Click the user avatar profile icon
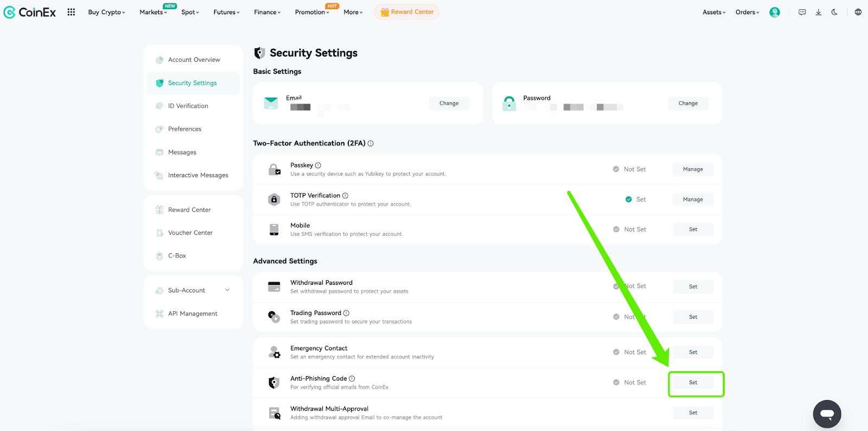Screen dimensions: 868x431 [x=775, y=12]
